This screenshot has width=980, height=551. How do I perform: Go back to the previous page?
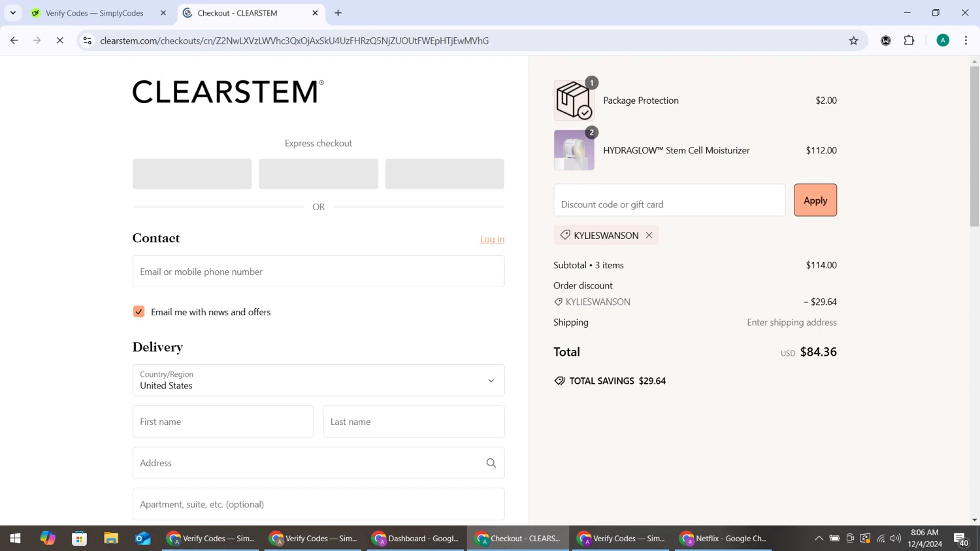(x=14, y=40)
